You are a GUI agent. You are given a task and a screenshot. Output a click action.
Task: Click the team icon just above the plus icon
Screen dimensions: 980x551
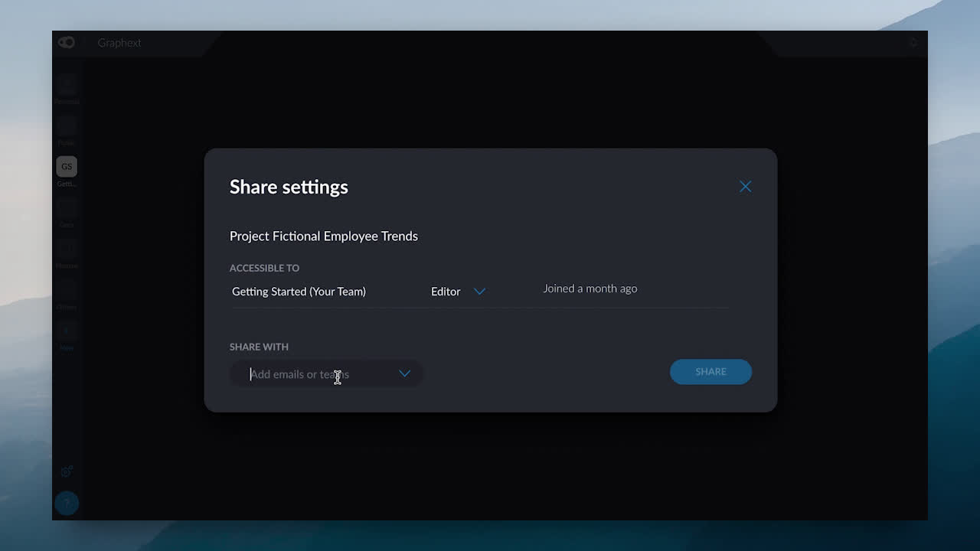67,290
